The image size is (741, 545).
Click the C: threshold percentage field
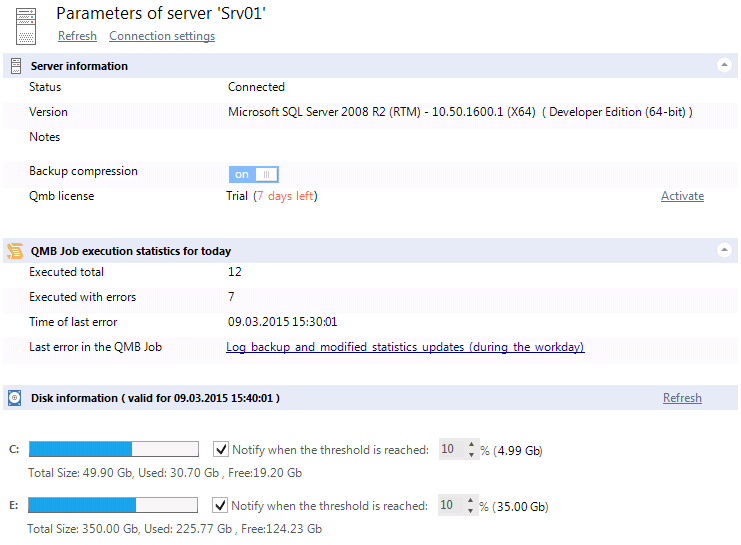click(453, 449)
